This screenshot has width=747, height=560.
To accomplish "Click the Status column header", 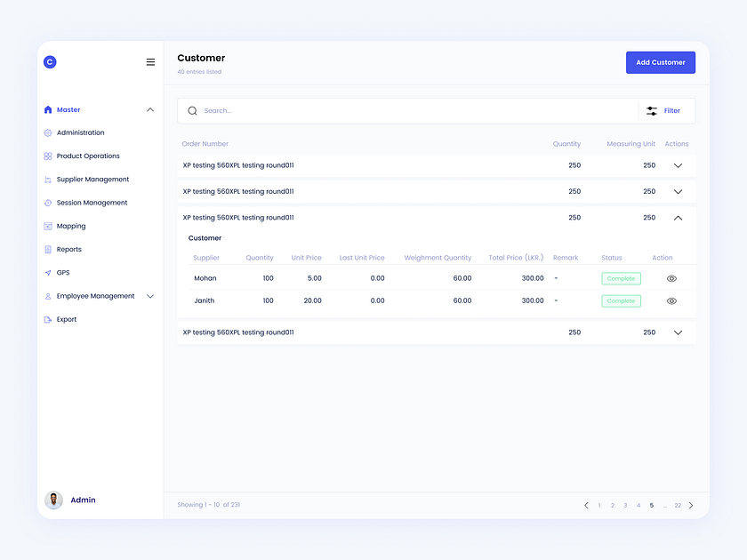I will click(x=612, y=258).
